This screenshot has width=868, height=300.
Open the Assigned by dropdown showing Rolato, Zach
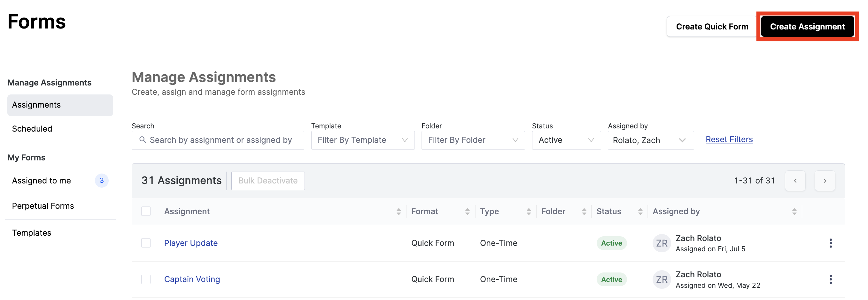[650, 140]
